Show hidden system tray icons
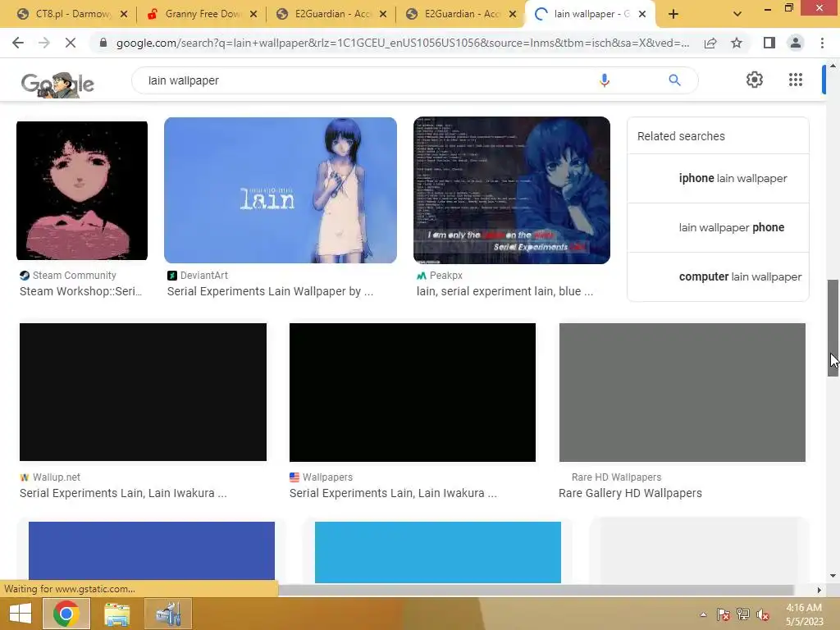The height and width of the screenshot is (630, 840). point(703,614)
